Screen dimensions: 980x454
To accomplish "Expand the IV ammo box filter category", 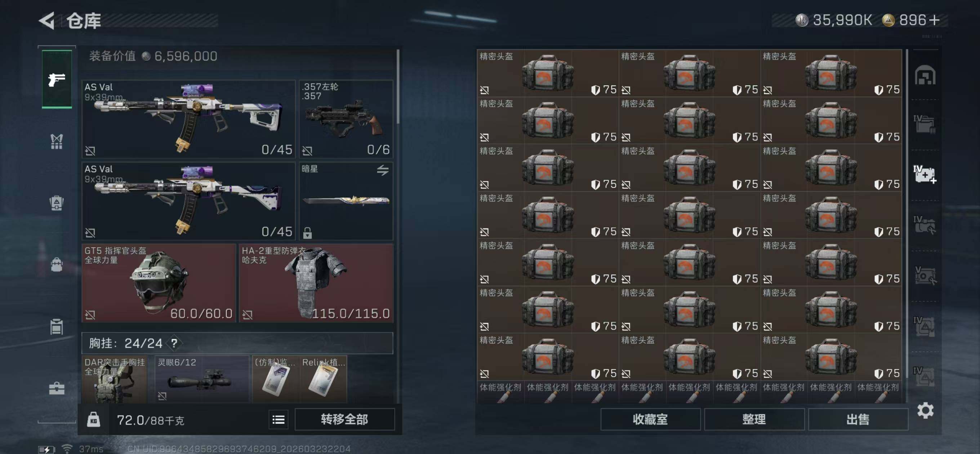I will pos(925,124).
